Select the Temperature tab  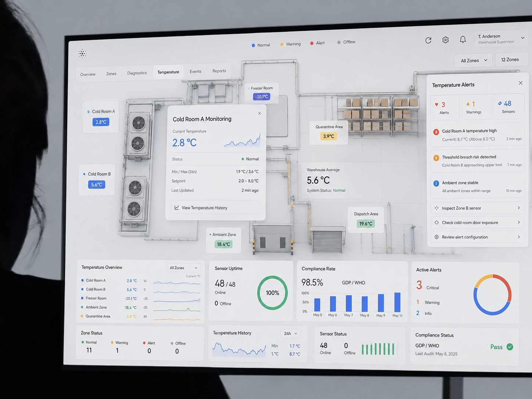[168, 72]
